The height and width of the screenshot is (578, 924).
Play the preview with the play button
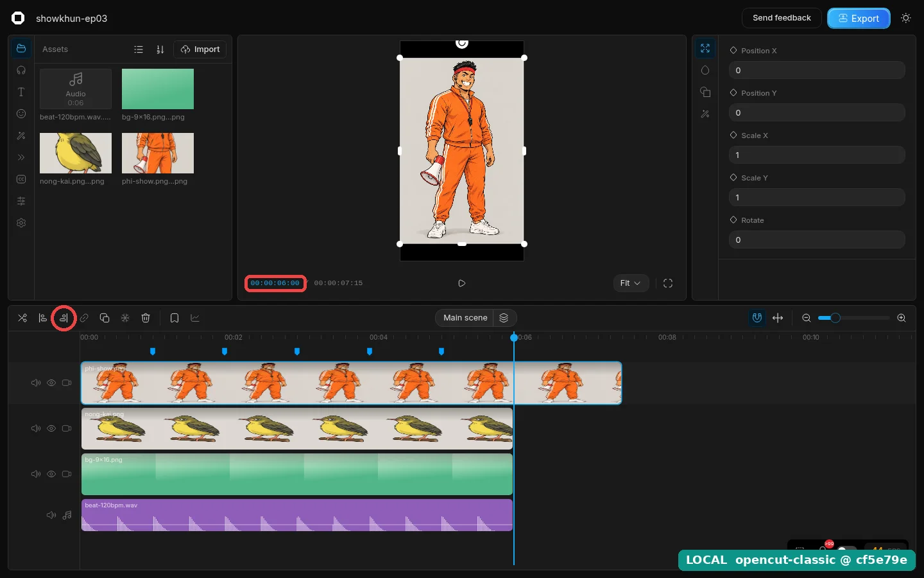[462, 283]
